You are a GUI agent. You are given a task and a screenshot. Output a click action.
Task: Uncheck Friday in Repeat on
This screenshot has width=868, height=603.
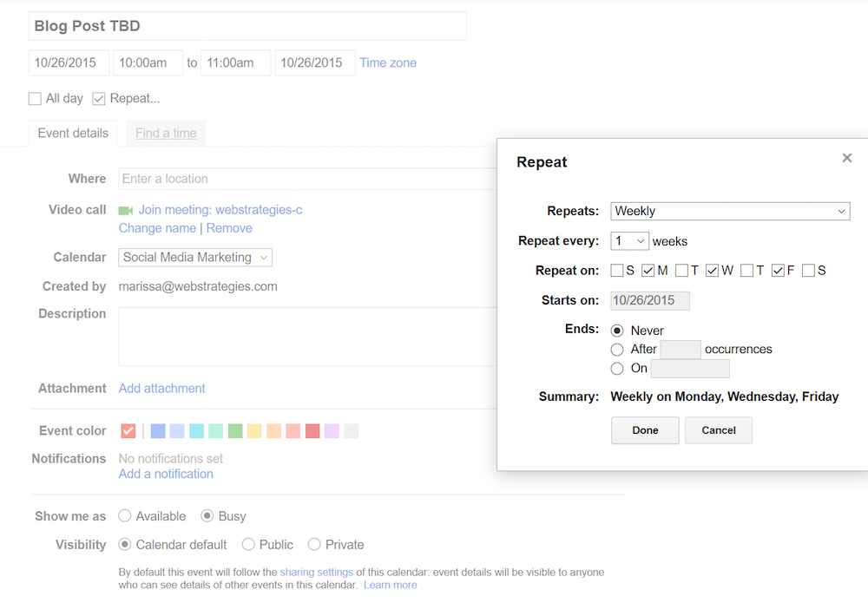(778, 271)
